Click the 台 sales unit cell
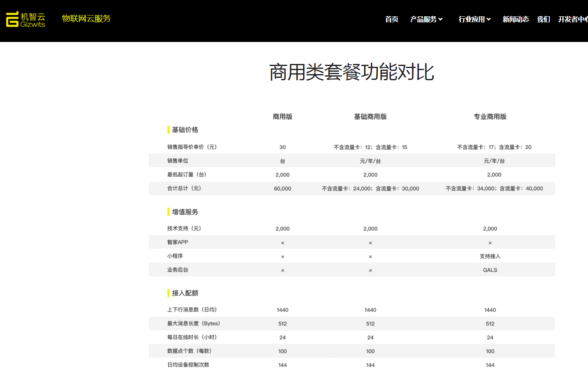588x378 pixels. click(282, 161)
